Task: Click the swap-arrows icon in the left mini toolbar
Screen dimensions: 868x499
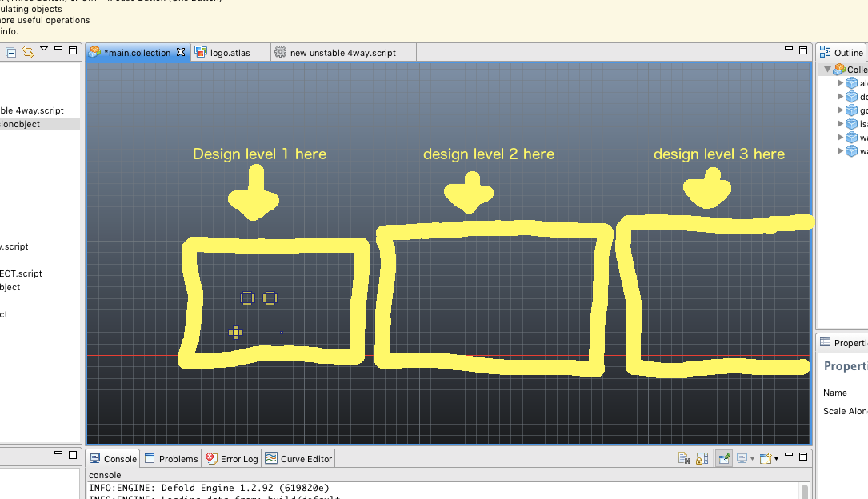Action: pos(27,50)
